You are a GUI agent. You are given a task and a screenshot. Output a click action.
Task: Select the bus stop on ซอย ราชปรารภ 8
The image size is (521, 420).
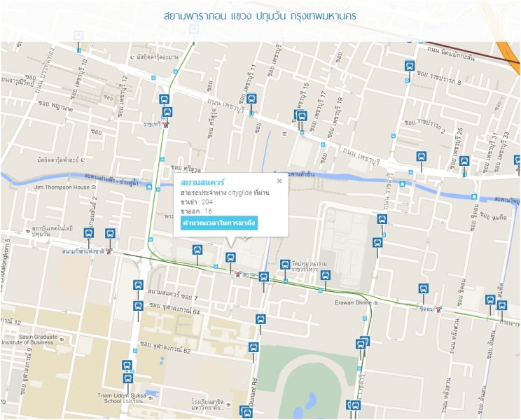410,66
